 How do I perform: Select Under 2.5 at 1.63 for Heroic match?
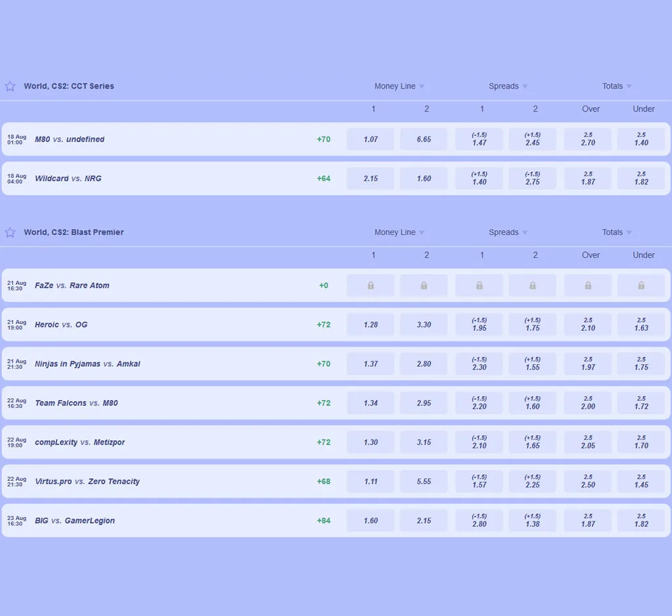[641, 325]
